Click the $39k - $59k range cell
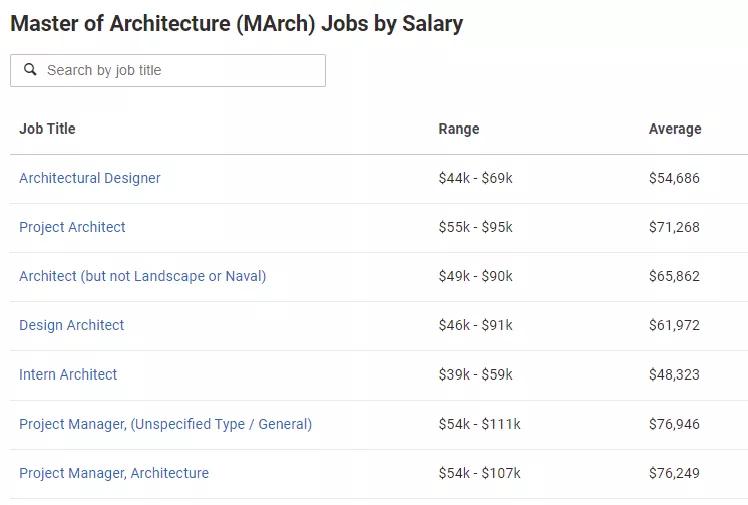This screenshot has width=748, height=505. (x=475, y=375)
